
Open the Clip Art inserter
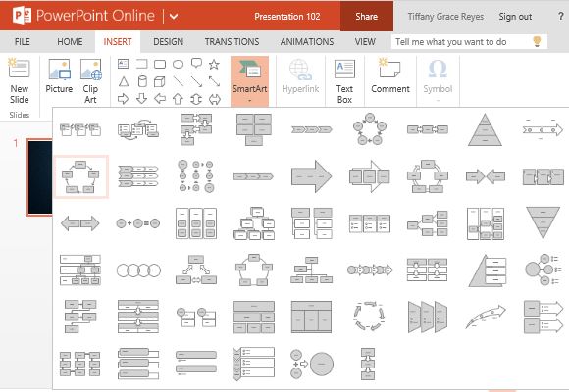click(90, 81)
